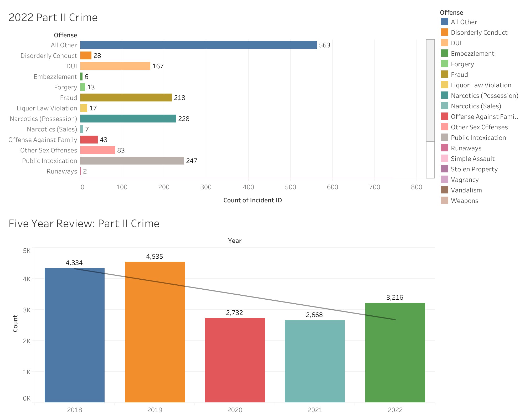Viewport: 525px width, 420px height.
Task: Click the All Other legend color swatch
Action: 444,22
